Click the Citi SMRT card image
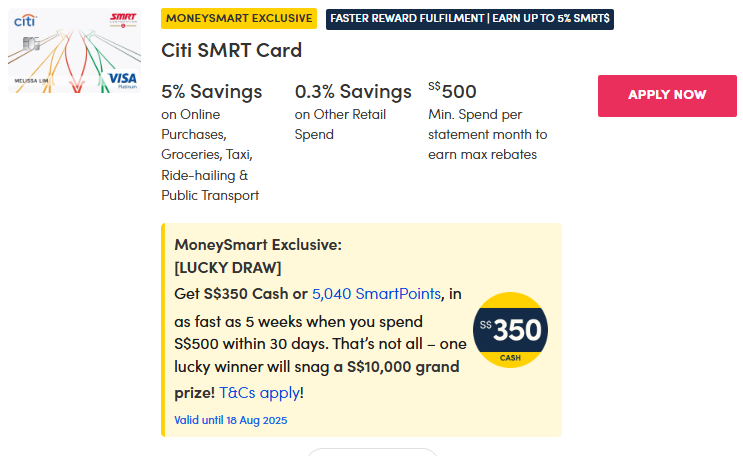The width and height of the screenshot is (743, 456). click(x=76, y=52)
